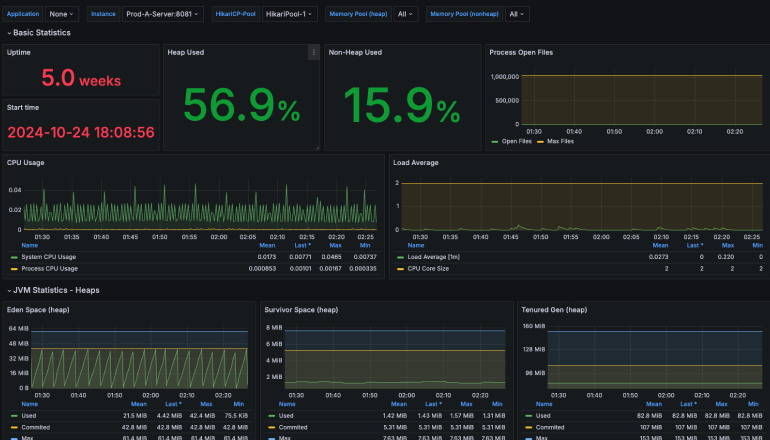Screen dimensions: 770x440
Task: Toggle Eden Space Commited series visibility
Action: pos(35,427)
